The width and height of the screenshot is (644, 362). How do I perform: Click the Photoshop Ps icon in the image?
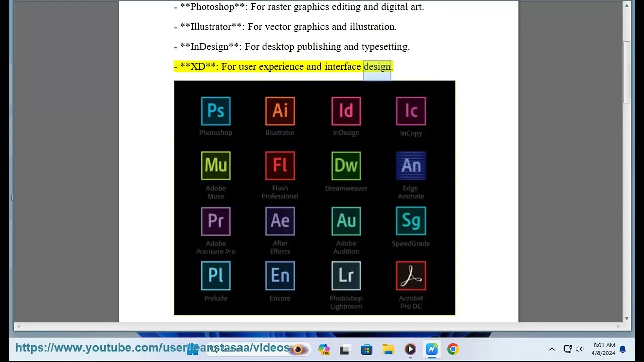216,111
